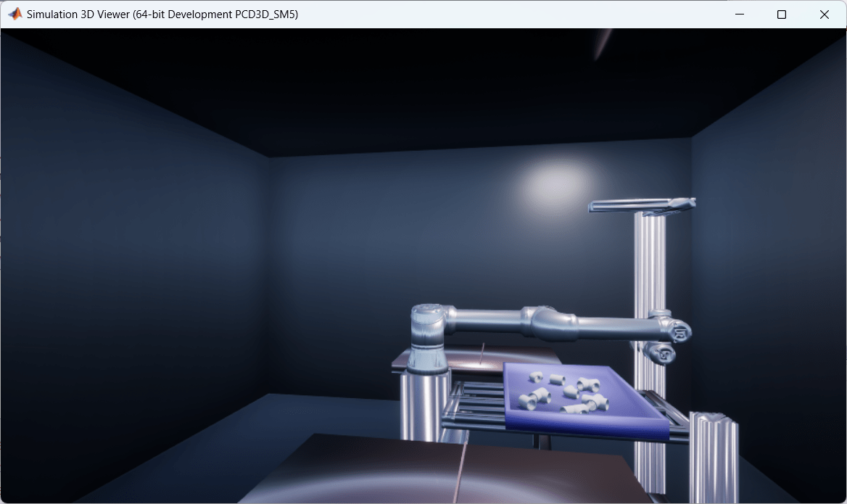Click the Simulation 3D Viewer title text
This screenshot has height=504, width=847.
coord(162,14)
